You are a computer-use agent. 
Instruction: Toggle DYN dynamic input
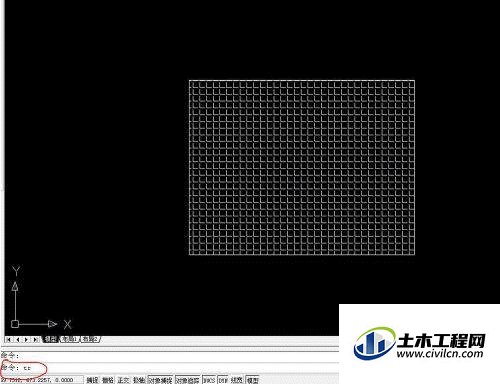(x=223, y=380)
